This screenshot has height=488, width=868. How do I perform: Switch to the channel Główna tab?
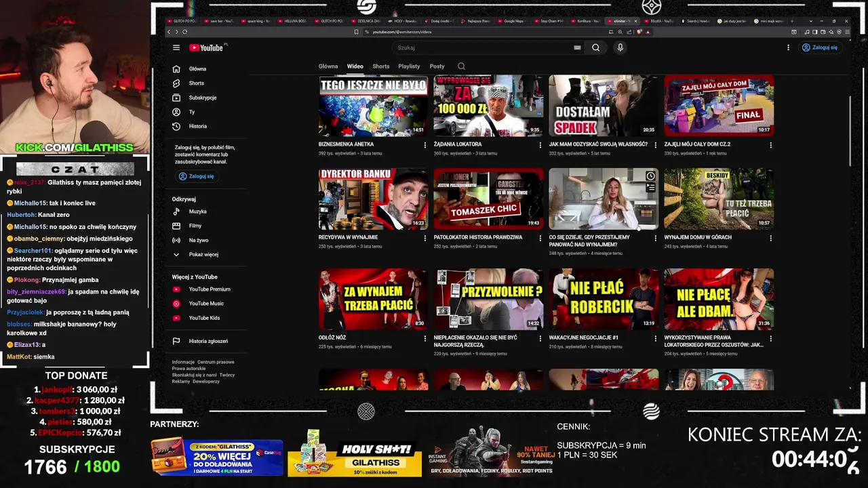pos(328,66)
